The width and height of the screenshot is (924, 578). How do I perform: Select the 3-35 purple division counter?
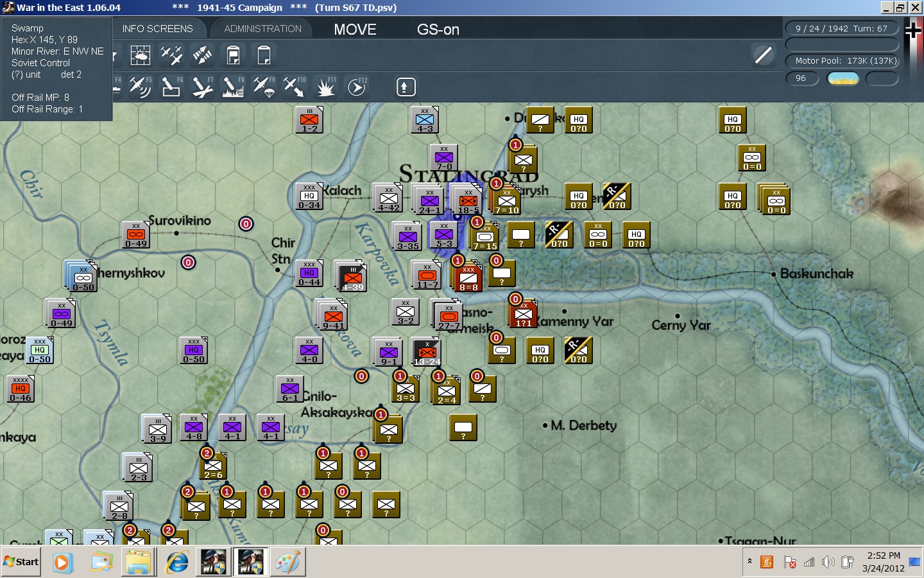click(x=408, y=236)
